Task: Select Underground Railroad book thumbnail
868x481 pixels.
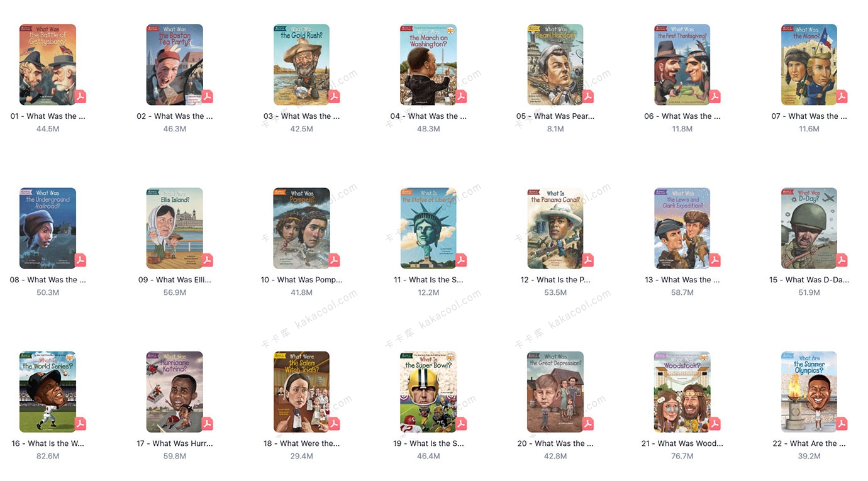Action: pyautogui.click(x=48, y=228)
